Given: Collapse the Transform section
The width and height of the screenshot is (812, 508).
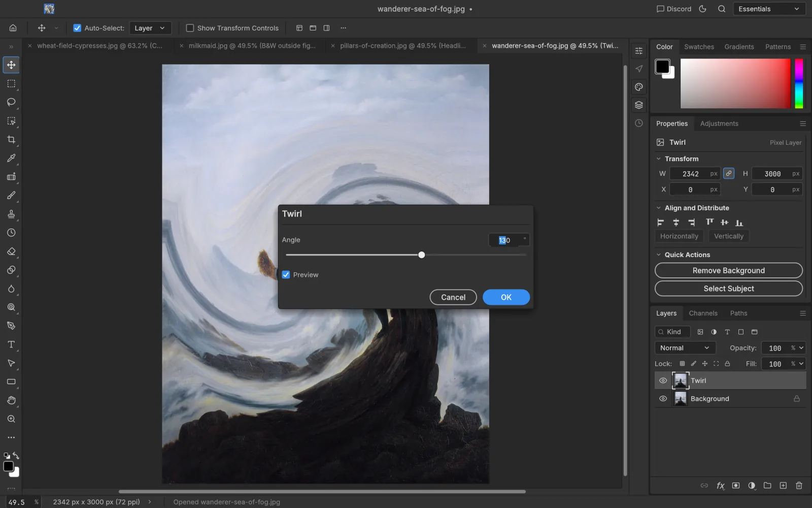Looking at the screenshot, I should pyautogui.click(x=659, y=159).
